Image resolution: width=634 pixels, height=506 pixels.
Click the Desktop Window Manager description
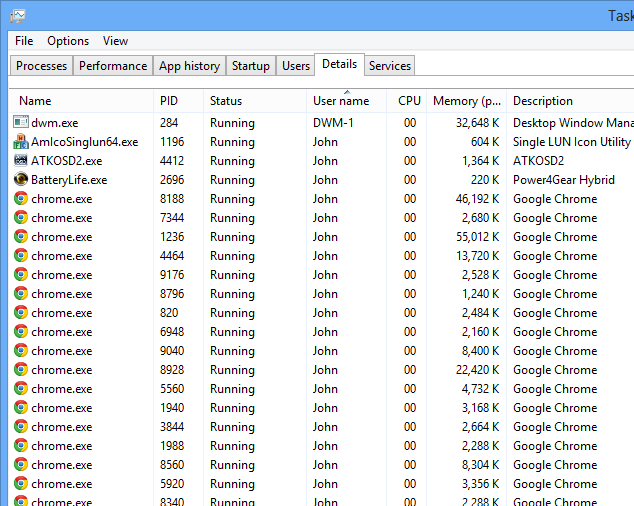(573, 123)
